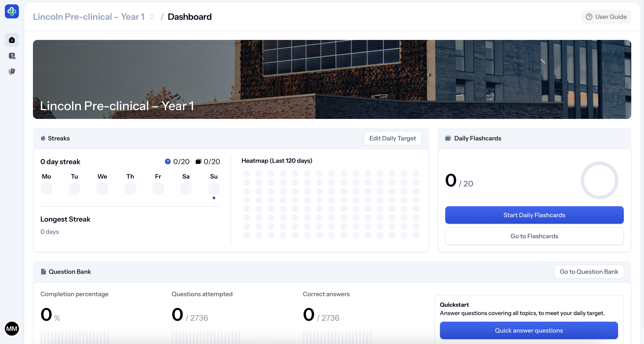Click the Daily Flashcards header icon
The width and height of the screenshot is (644, 344).
(x=448, y=138)
